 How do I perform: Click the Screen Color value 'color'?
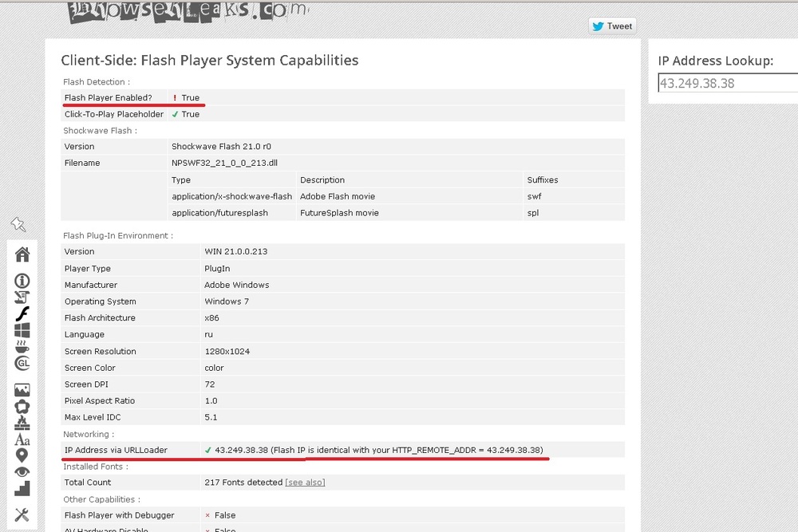coord(214,368)
